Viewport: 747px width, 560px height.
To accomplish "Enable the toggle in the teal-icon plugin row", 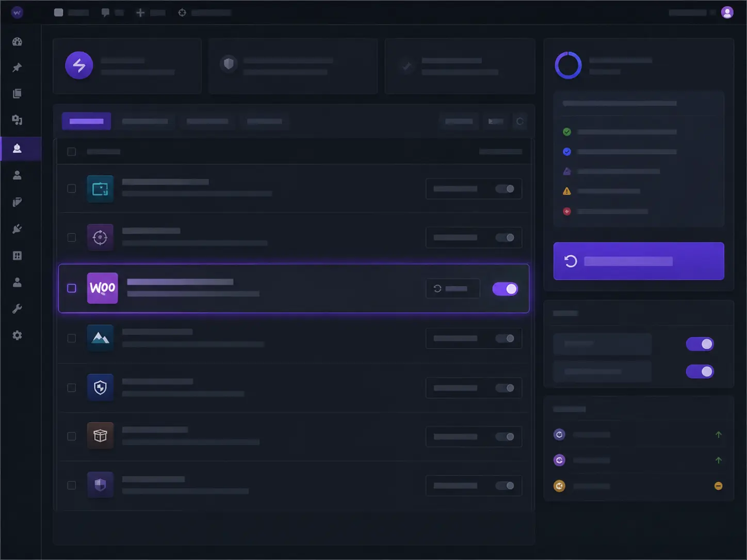I will 505,189.
